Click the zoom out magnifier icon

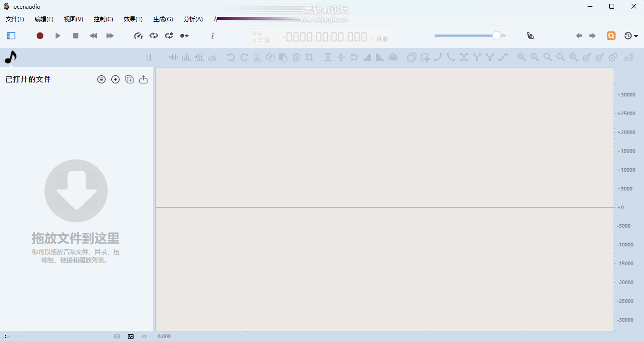pos(535,57)
